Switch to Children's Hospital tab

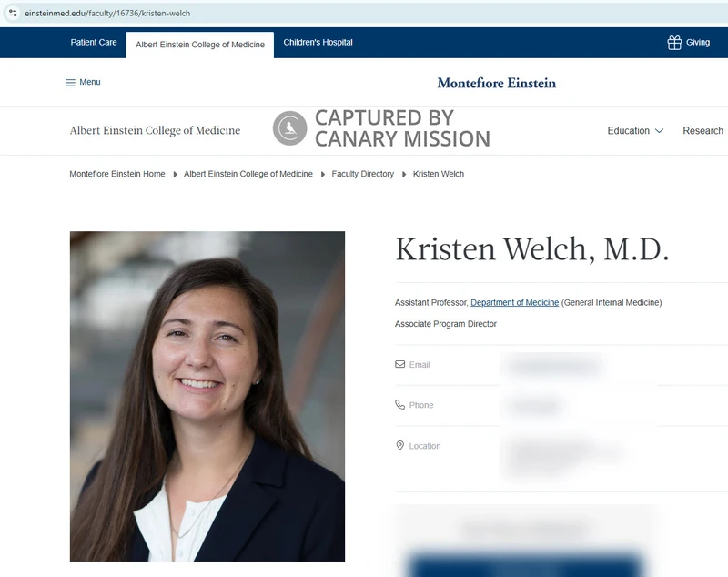(318, 42)
